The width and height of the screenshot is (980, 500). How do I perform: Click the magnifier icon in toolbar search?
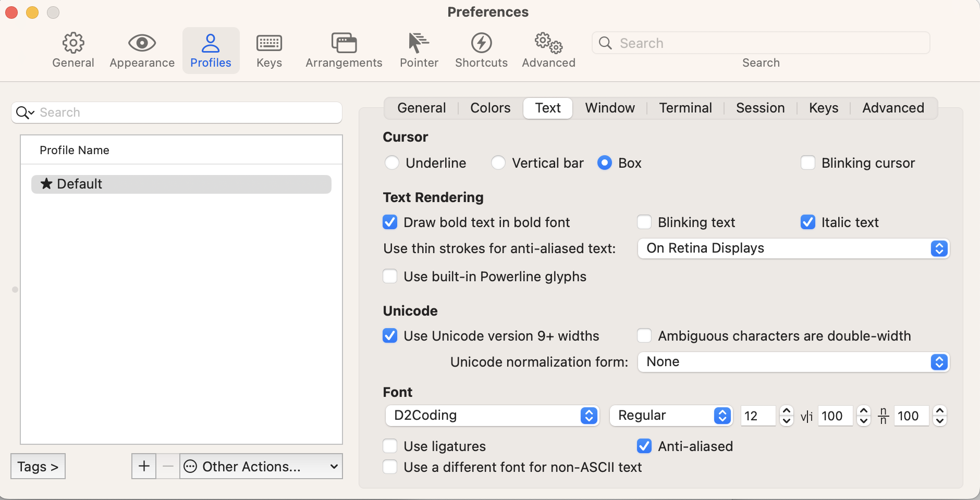click(x=605, y=43)
